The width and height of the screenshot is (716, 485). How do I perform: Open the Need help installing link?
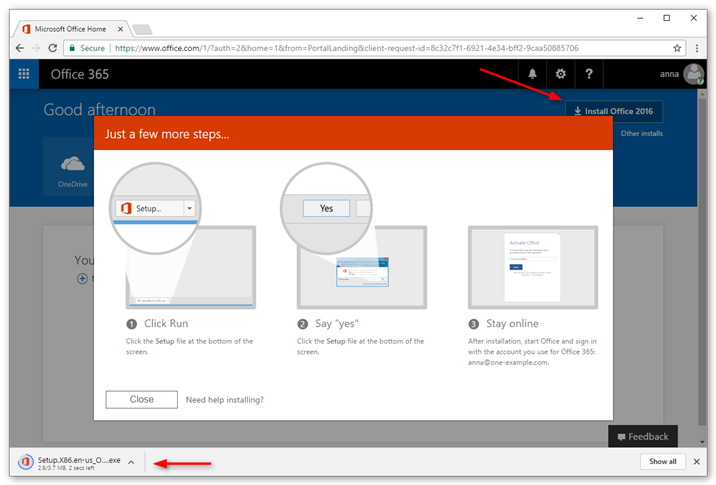(225, 400)
